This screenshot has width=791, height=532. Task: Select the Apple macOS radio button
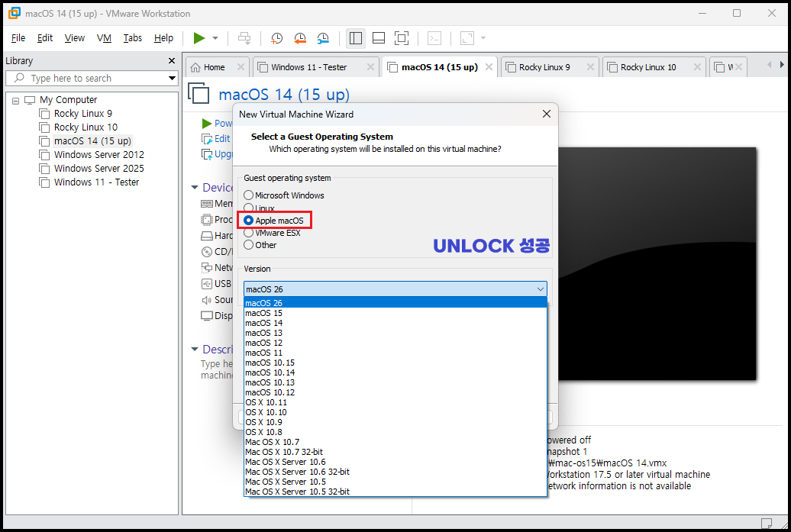(x=248, y=221)
